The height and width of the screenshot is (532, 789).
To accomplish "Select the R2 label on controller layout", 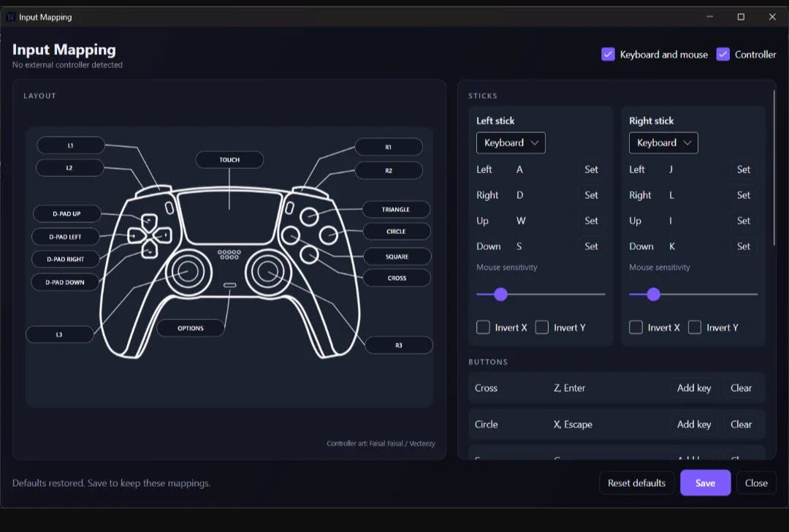I will [389, 170].
